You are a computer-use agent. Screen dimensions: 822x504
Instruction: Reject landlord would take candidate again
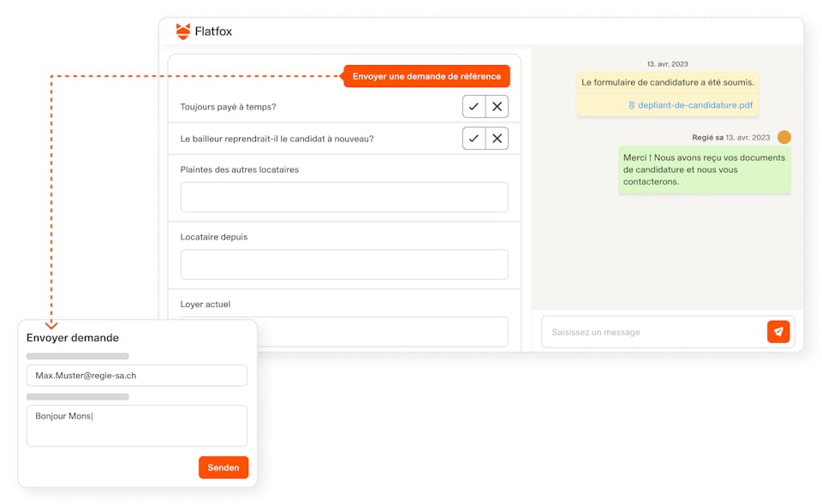[x=497, y=139]
